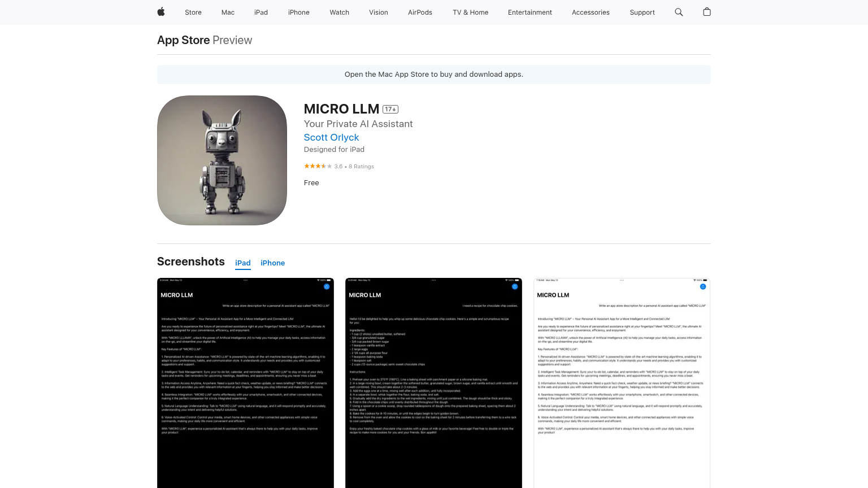Click the star rating icons

[x=318, y=166]
